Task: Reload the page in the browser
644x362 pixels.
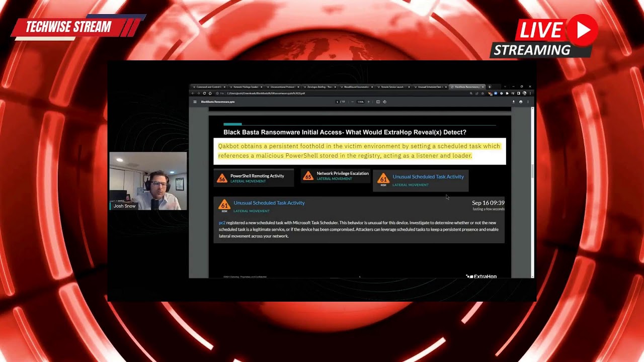Action: point(204,94)
